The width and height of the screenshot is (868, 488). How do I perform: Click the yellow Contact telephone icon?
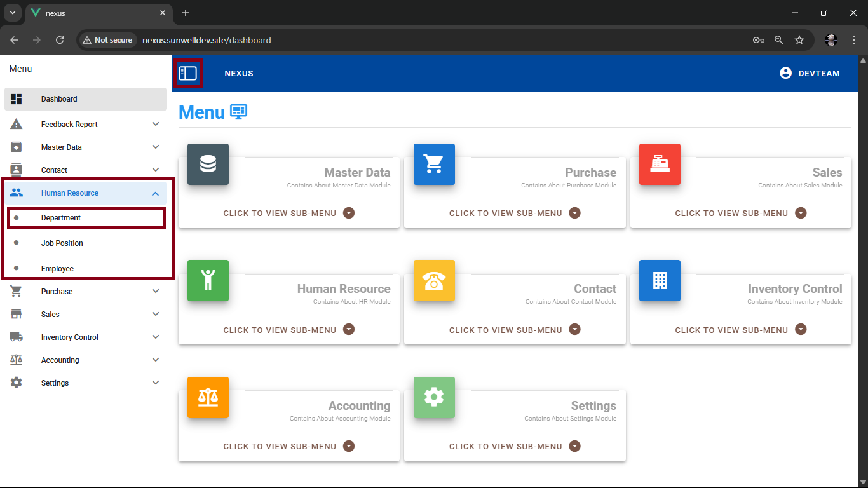[434, 280]
